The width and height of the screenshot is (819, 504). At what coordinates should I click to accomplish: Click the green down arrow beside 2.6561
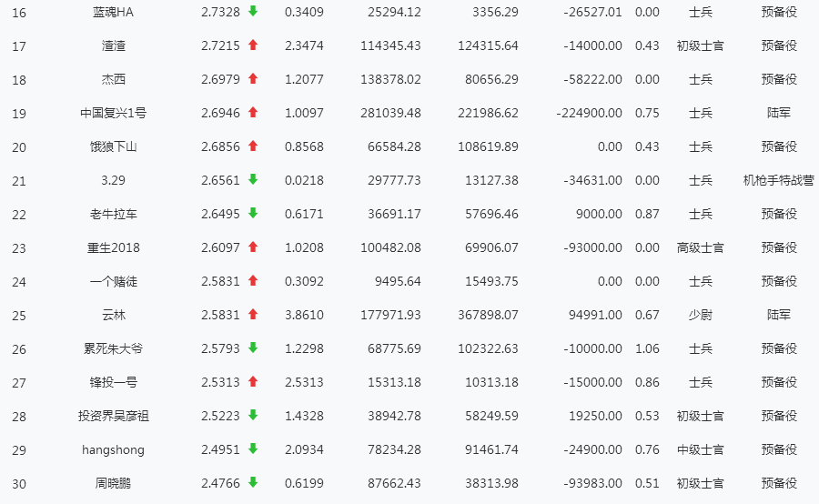[253, 179]
